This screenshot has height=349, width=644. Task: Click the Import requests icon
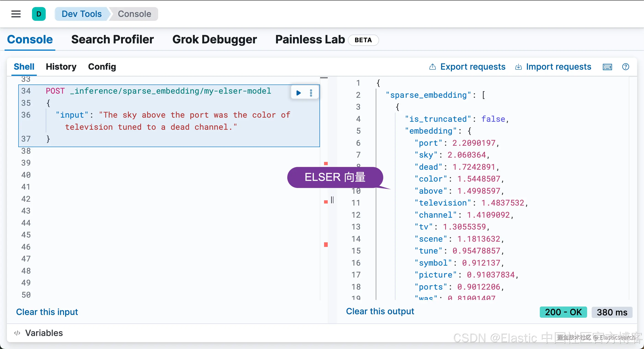pos(519,67)
